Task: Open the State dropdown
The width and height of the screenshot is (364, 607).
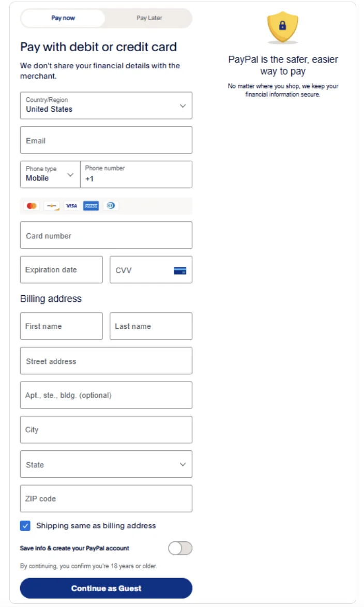Action: (106, 464)
